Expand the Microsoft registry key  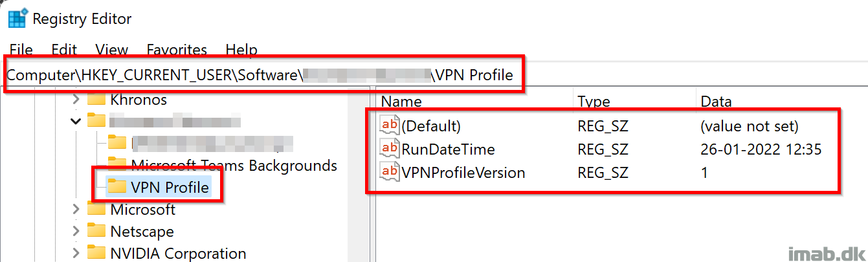76,209
